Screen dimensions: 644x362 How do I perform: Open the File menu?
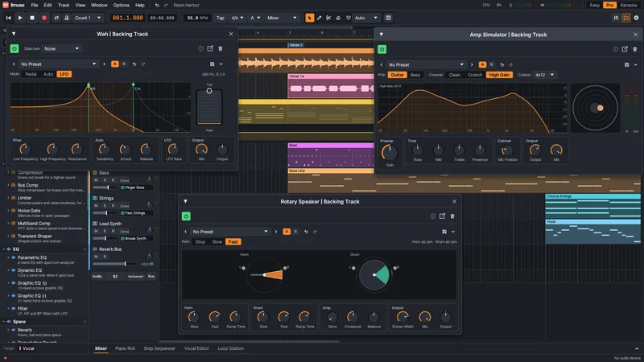(35, 6)
